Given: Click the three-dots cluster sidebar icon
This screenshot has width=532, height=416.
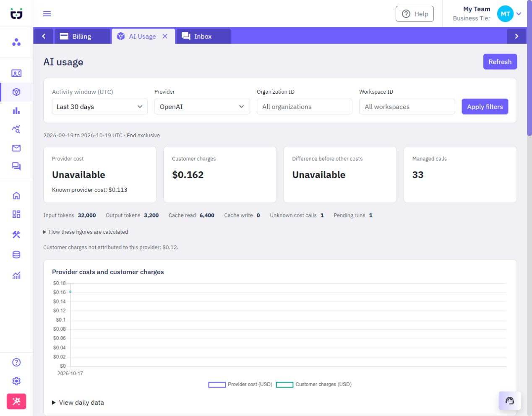Looking at the screenshot, I should [x=16, y=42].
